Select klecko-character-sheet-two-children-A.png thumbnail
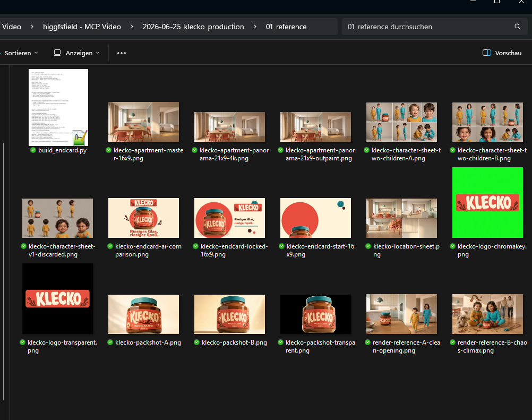The height and width of the screenshot is (420, 532). [402, 122]
